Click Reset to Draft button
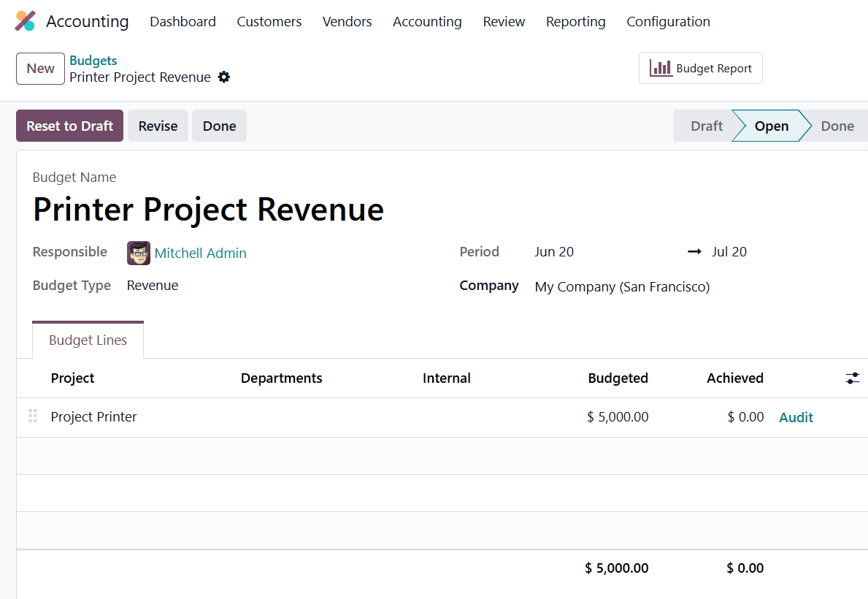This screenshot has height=599, width=868. coord(70,126)
